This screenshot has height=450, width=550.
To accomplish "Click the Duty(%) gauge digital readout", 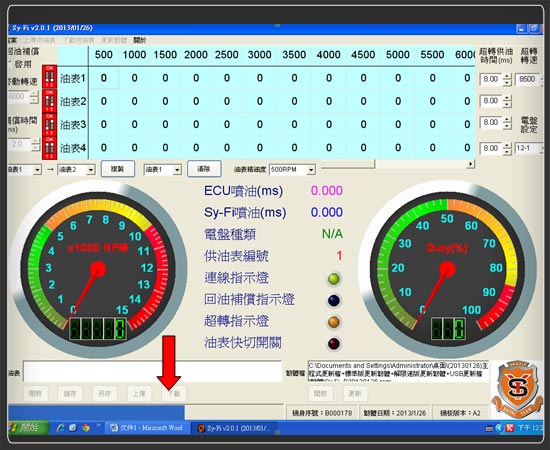I will [x=448, y=329].
